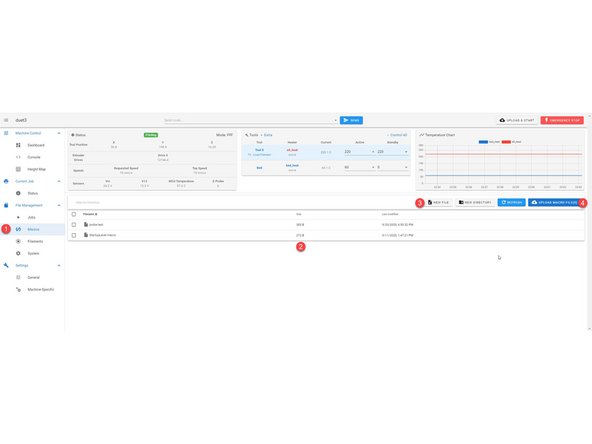Click the Filaments spool icon

pyautogui.click(x=18, y=241)
